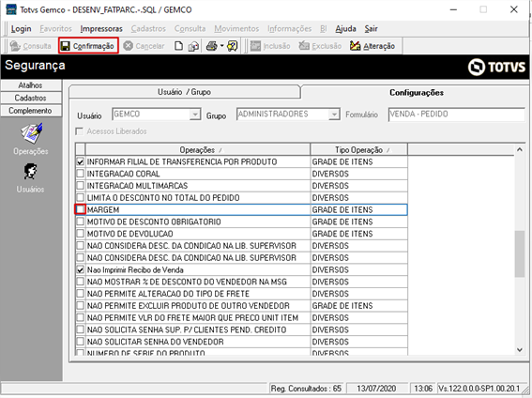Click the Cadastros sidebar button
The height and width of the screenshot is (398, 532).
coord(31,98)
